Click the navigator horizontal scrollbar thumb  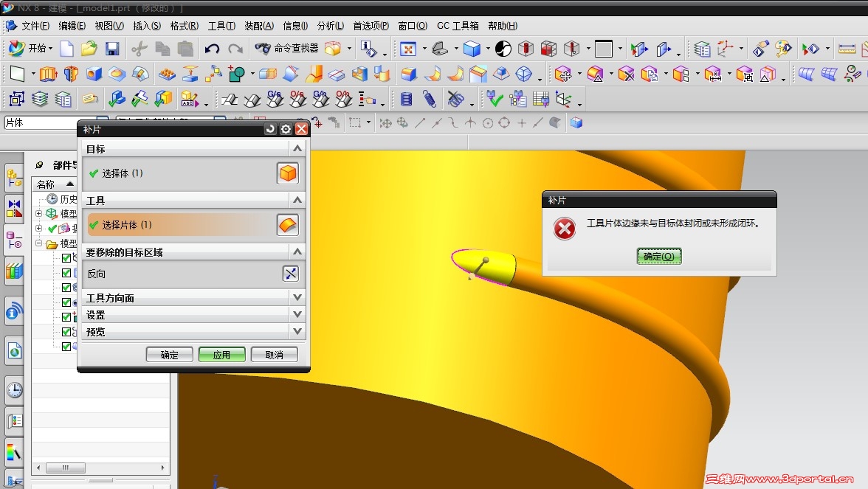pyautogui.click(x=65, y=468)
